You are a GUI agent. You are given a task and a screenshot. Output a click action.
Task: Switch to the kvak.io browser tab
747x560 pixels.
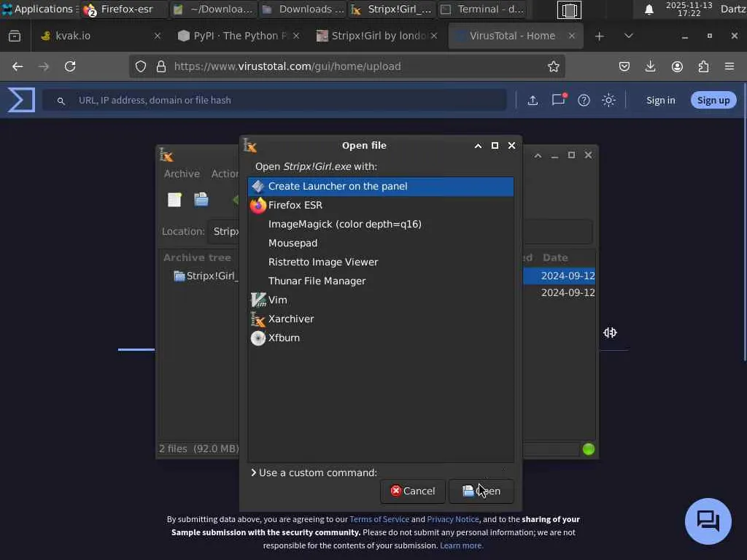[98, 36]
